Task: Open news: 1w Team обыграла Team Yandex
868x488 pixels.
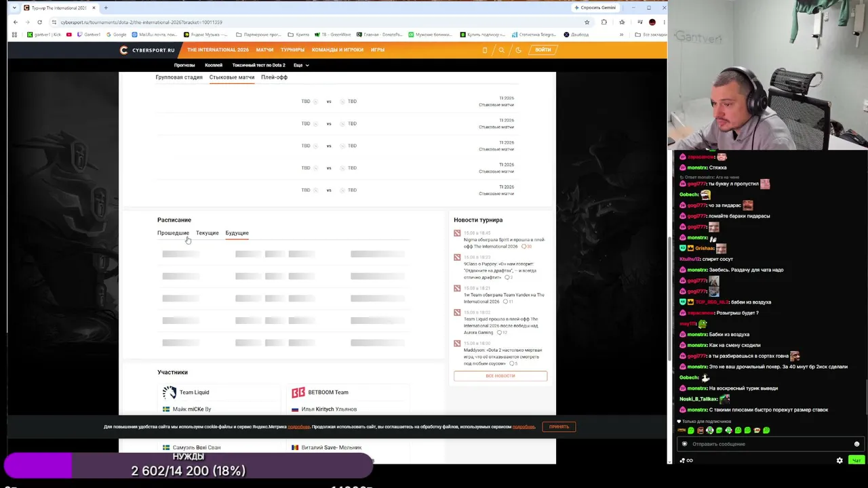Action: click(504, 298)
